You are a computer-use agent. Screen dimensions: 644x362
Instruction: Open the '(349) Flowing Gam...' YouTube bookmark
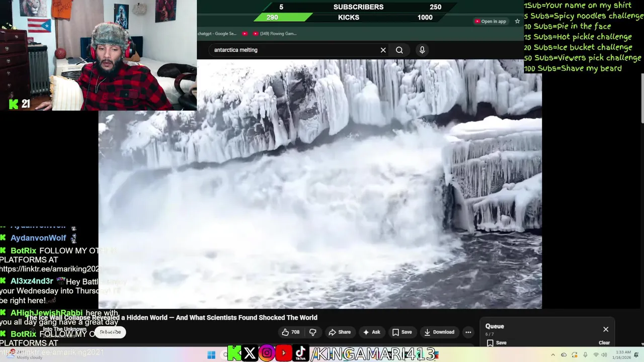275,34
